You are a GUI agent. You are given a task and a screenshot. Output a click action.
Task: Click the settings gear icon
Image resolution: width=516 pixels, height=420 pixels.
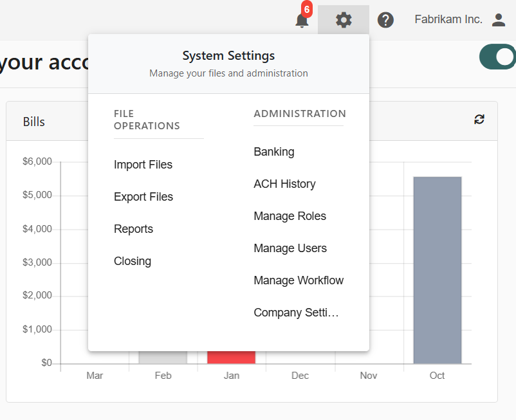point(344,20)
